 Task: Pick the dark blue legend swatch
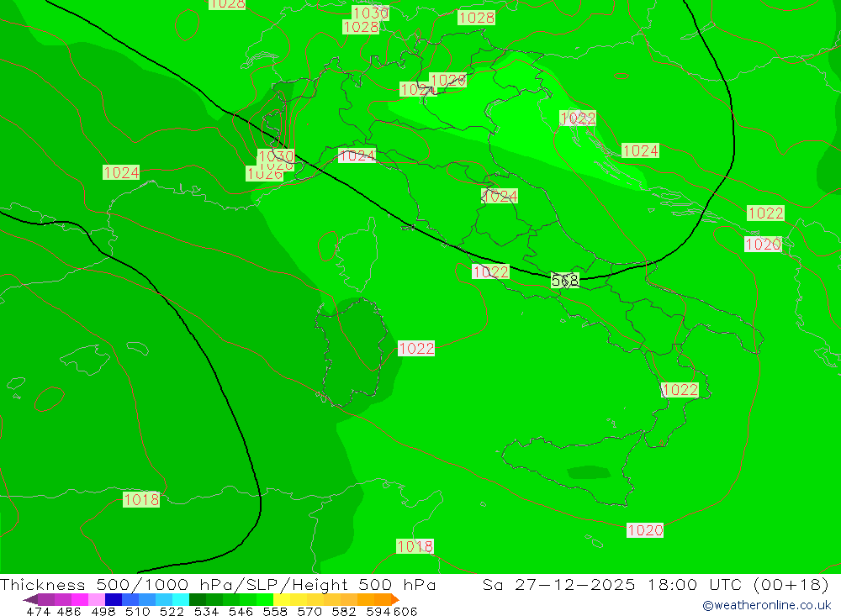point(114,599)
